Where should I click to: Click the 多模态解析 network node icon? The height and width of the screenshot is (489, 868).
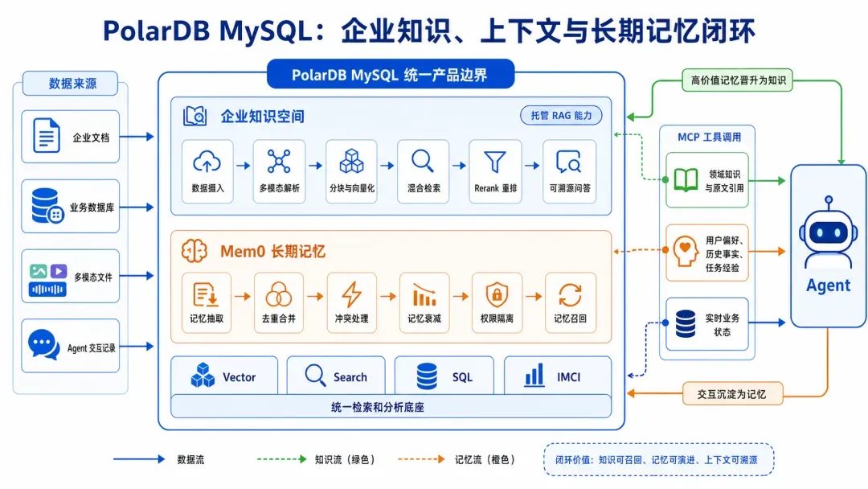point(279,161)
